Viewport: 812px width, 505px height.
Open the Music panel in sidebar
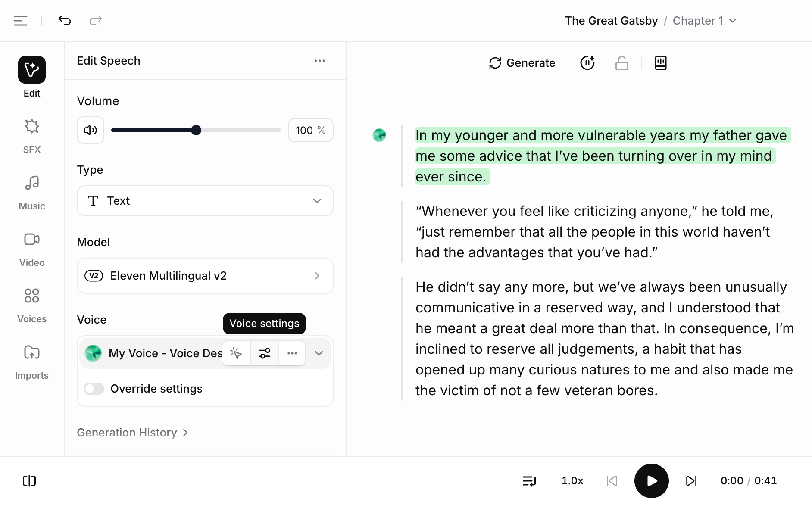tap(32, 193)
